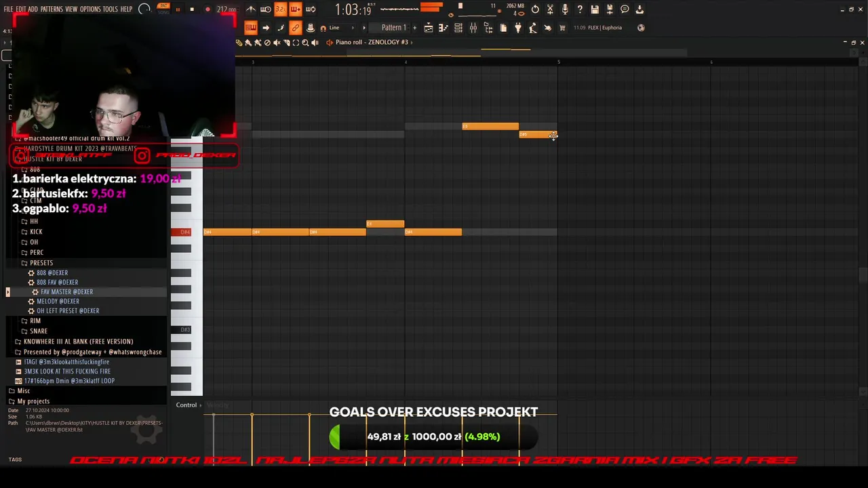
Task: Expand the SNARE folder in browser
Action: point(38,331)
